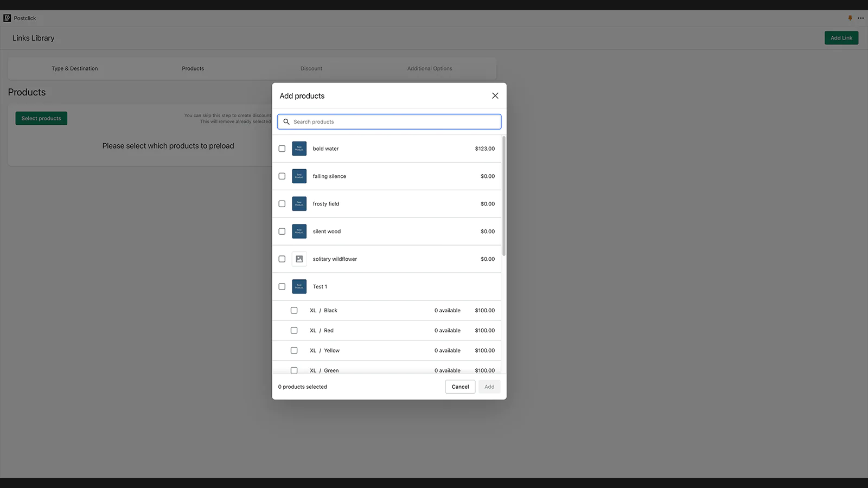Click the $123.00 price
Image resolution: width=868 pixels, height=488 pixels.
pos(485,149)
